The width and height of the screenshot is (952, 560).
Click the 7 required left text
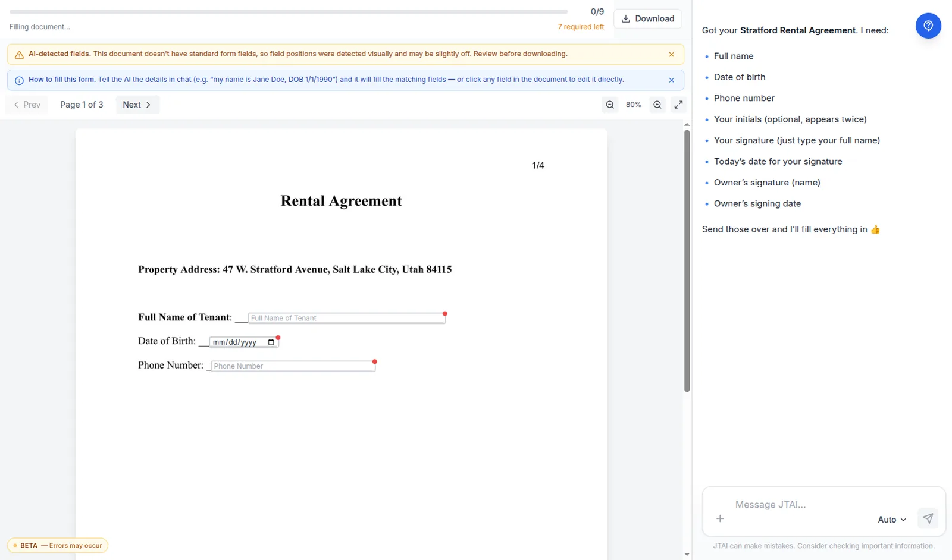coord(581,27)
